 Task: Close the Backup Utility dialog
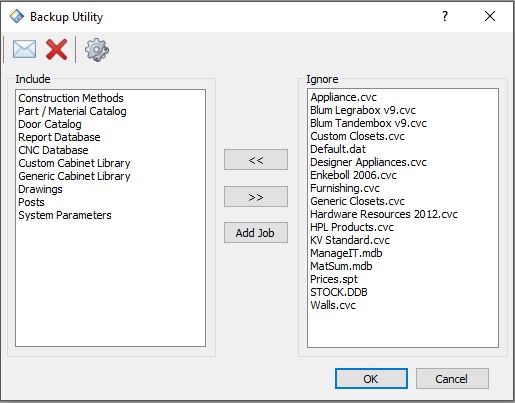tap(490, 16)
